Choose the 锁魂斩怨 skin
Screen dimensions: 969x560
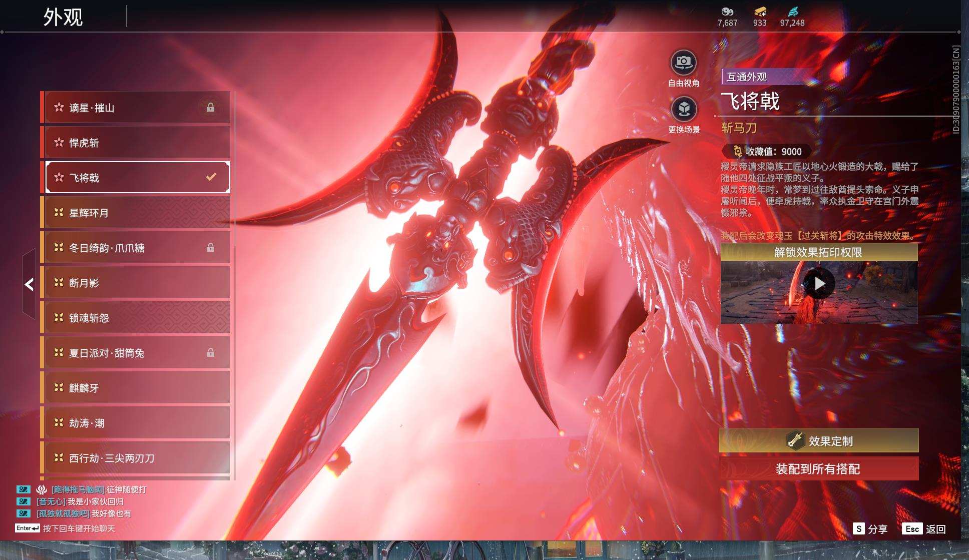pos(135,318)
